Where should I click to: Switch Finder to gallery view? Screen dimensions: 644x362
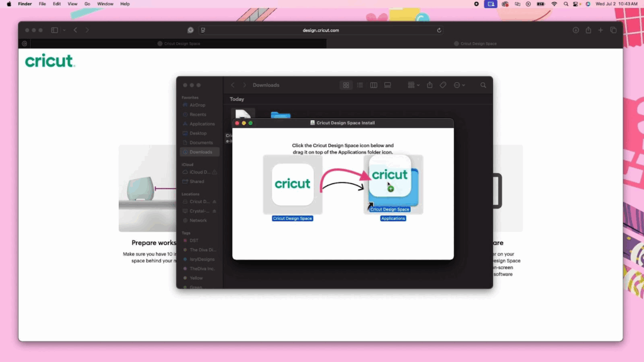tap(387, 85)
